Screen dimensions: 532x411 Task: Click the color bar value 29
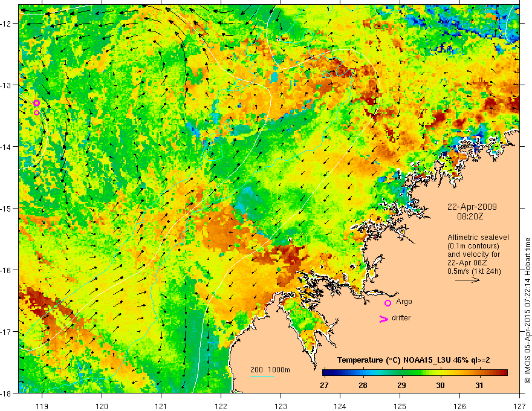(401, 386)
